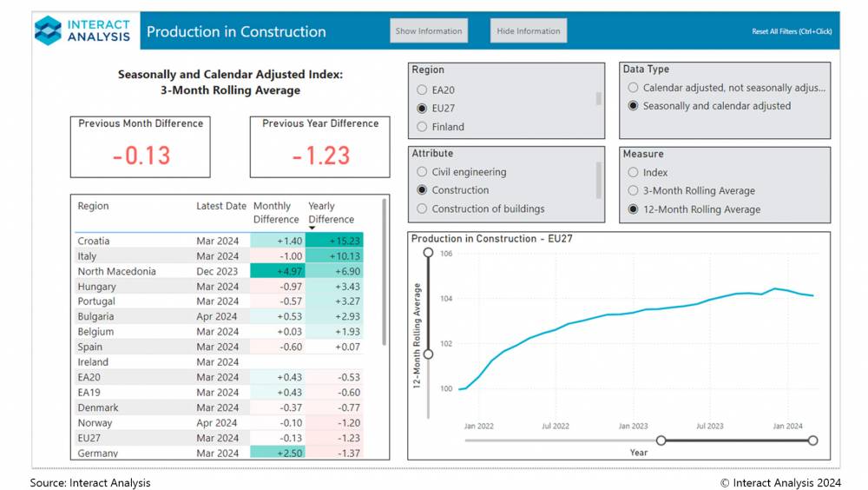
Task: Click the Yearly Difference sort arrow
Action: (x=312, y=228)
